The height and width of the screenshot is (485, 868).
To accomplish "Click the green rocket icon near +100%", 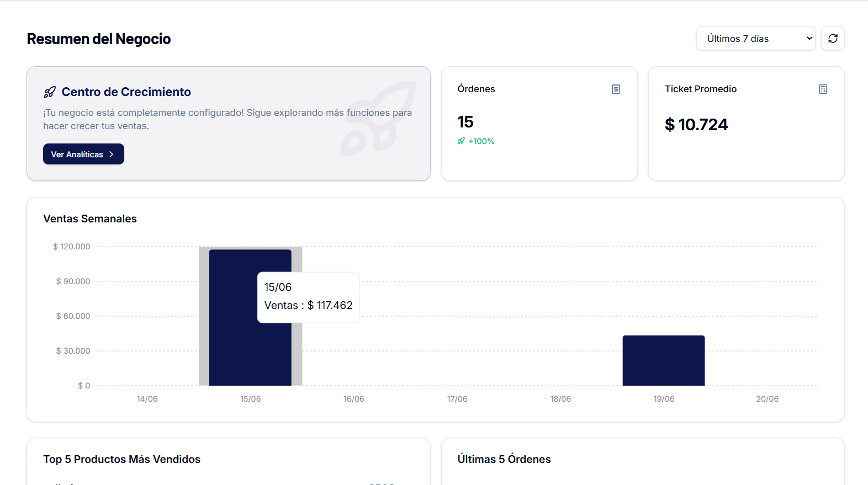I will click(x=461, y=141).
